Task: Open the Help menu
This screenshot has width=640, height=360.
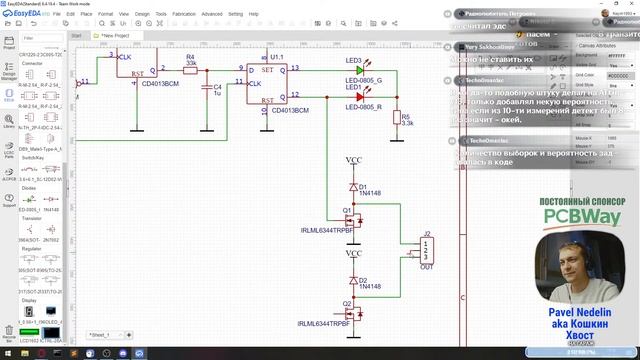Action: tap(253, 14)
